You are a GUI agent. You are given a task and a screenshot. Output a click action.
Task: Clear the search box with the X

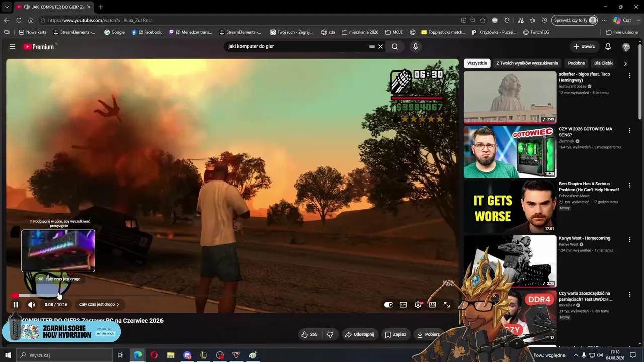coord(381,47)
